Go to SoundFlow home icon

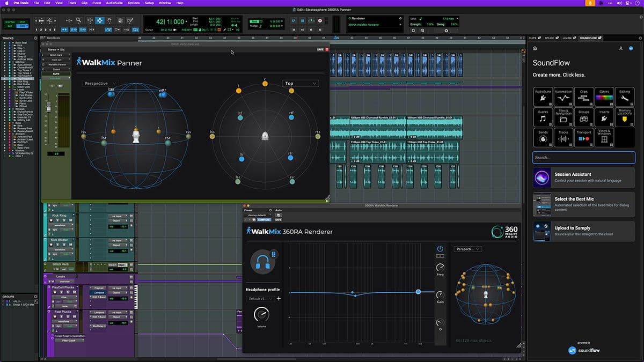click(x=535, y=48)
